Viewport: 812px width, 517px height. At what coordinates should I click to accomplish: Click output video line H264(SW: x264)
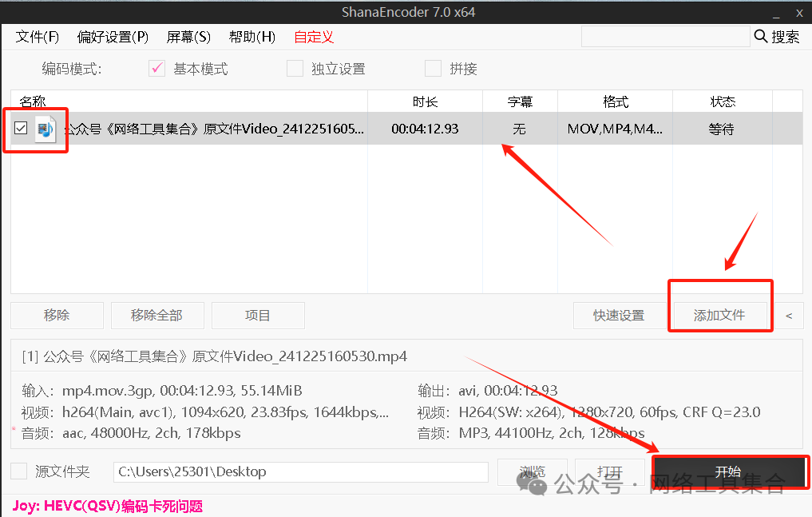click(588, 412)
